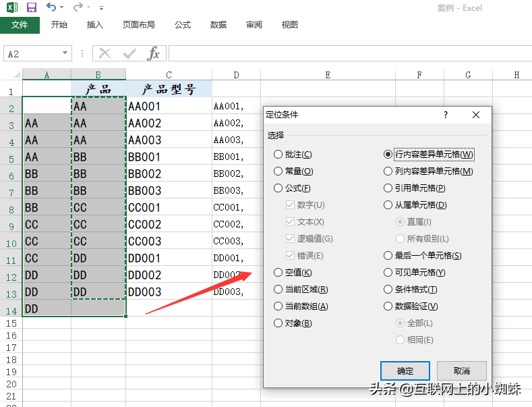Expand the Undo history dropdown arrow

tap(62, 8)
